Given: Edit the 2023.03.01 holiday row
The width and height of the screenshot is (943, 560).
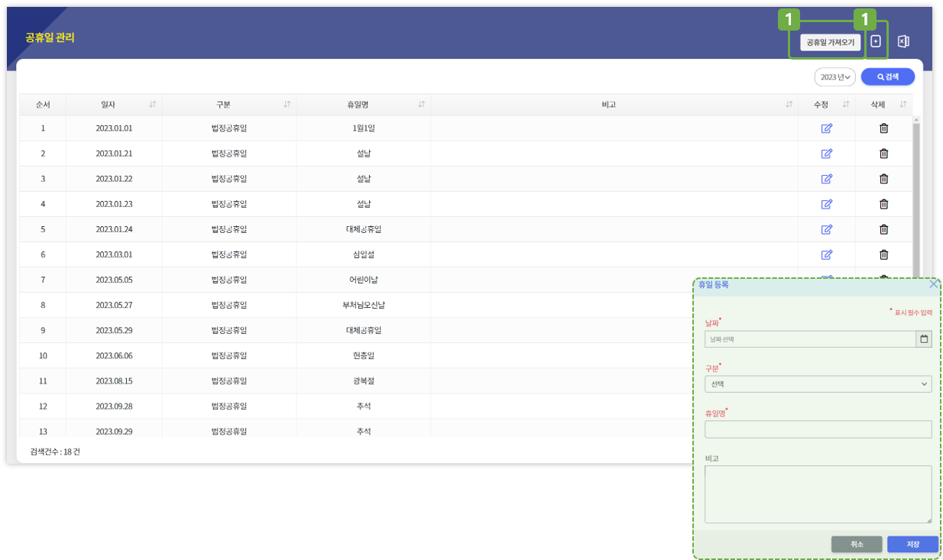Looking at the screenshot, I should click(x=826, y=254).
